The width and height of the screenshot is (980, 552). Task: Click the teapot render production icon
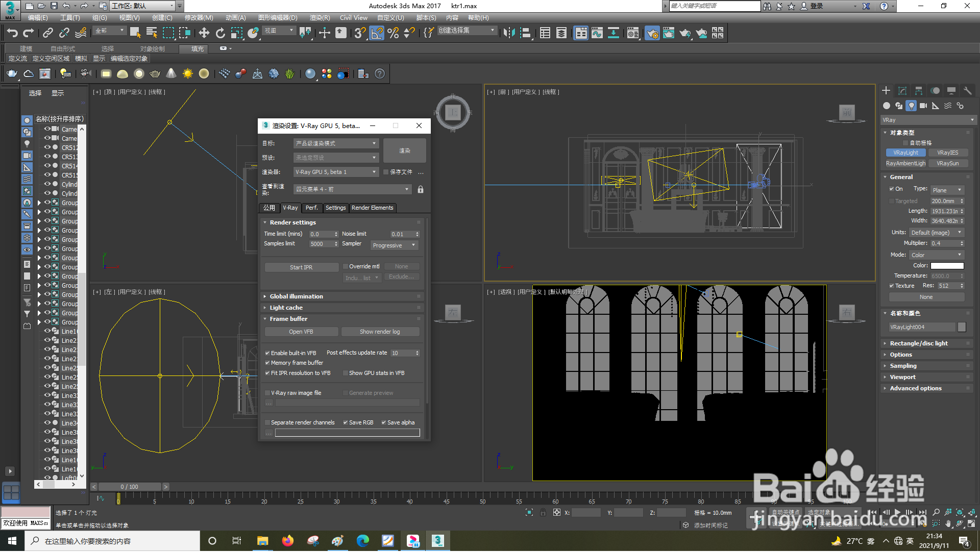[685, 33]
